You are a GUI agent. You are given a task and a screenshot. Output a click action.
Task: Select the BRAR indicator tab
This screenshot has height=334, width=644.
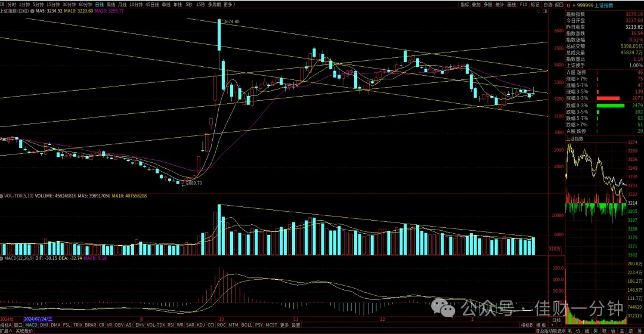tap(91, 325)
